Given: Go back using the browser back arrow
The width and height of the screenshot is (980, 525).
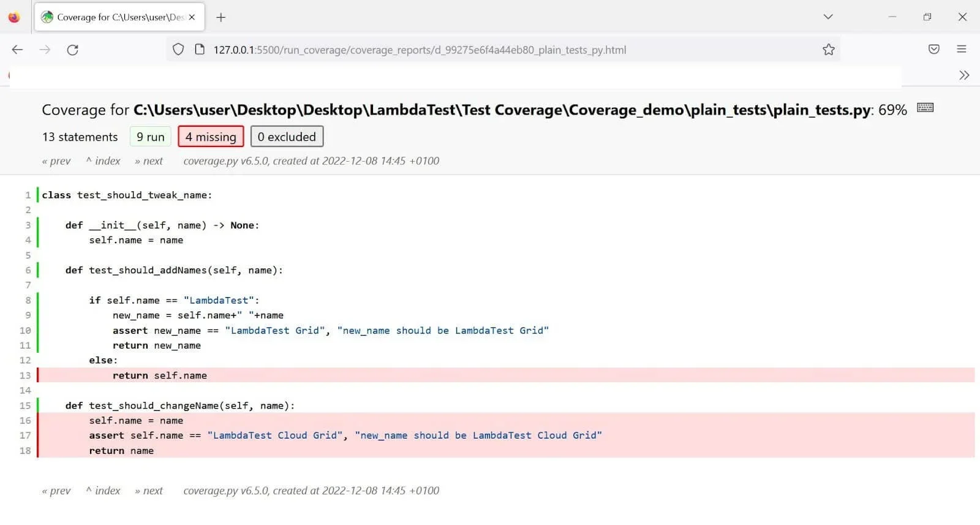Looking at the screenshot, I should click(x=17, y=50).
